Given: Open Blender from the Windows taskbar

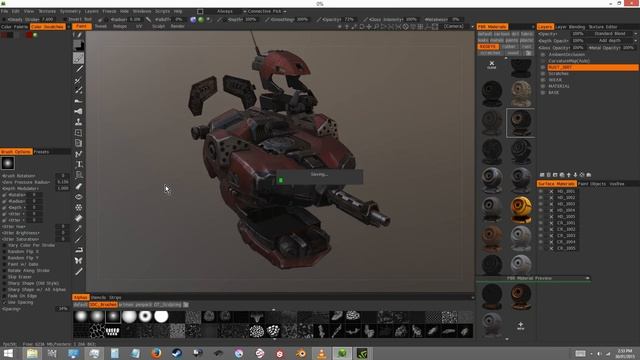Looking at the screenshot, I should [x=301, y=353].
